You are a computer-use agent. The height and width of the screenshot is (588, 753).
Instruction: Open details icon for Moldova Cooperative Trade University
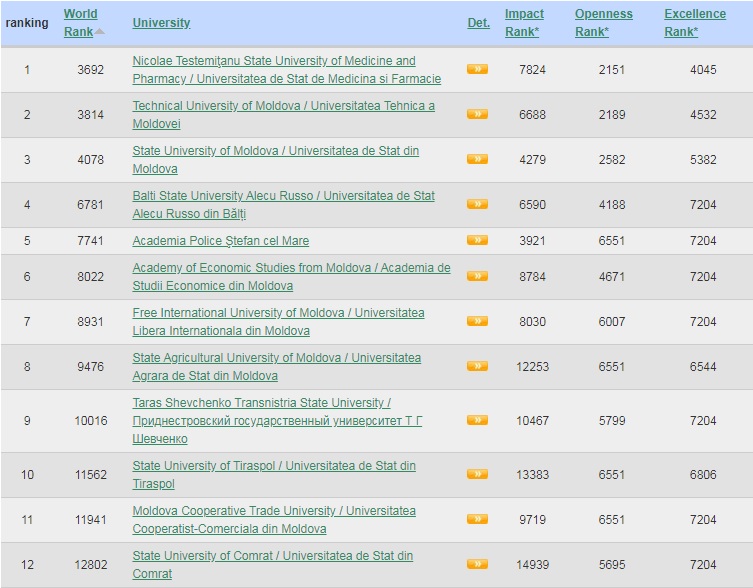pos(477,519)
